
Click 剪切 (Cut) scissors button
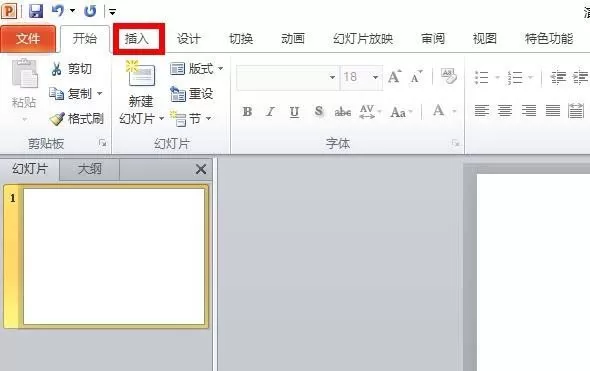(x=71, y=69)
